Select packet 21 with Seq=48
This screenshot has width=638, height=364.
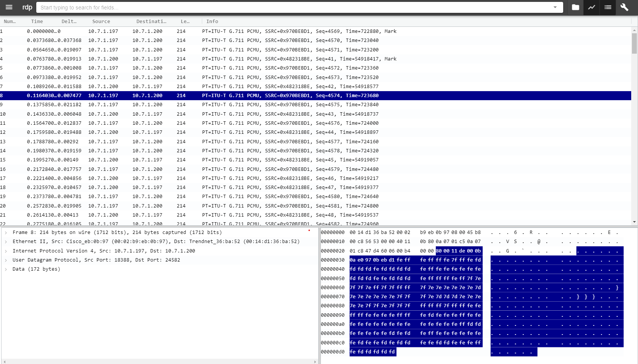coord(316,215)
